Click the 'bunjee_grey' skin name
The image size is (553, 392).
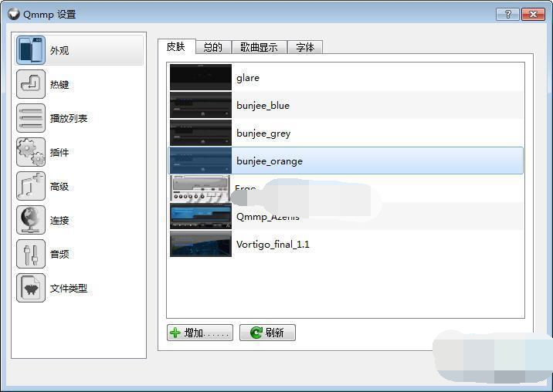263,133
